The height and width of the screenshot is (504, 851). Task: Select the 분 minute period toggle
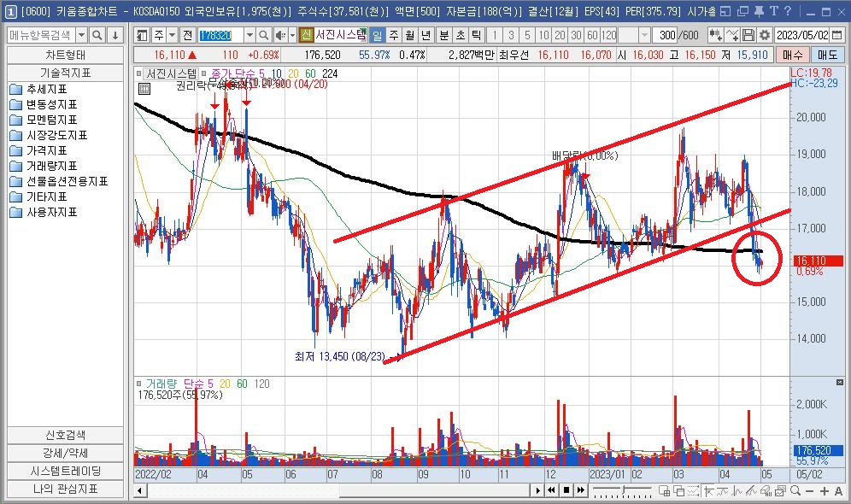pyautogui.click(x=444, y=36)
